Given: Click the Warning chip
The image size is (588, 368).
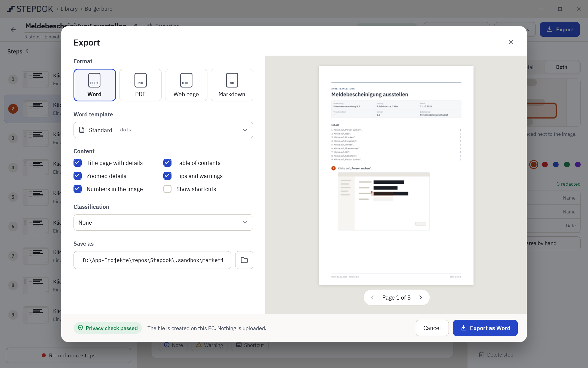Looking at the screenshot, I should 210,345.
